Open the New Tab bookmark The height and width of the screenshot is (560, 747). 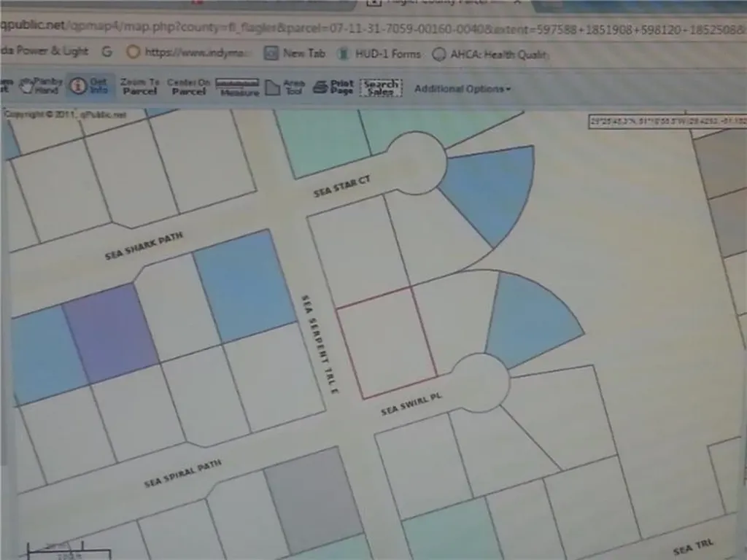coord(295,52)
